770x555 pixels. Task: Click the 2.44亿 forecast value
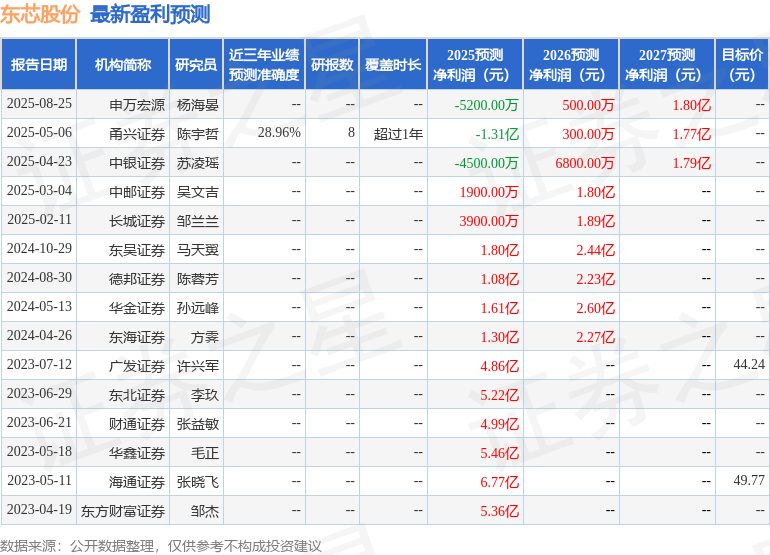click(596, 250)
